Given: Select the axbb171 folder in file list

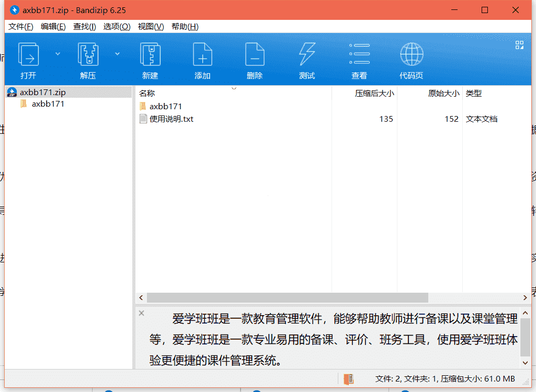Looking at the screenshot, I should (x=165, y=106).
